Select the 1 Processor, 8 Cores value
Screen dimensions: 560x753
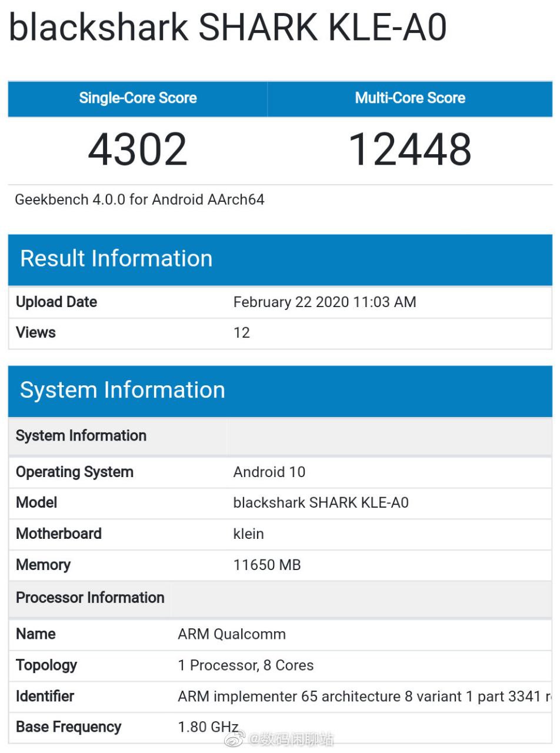tap(246, 665)
